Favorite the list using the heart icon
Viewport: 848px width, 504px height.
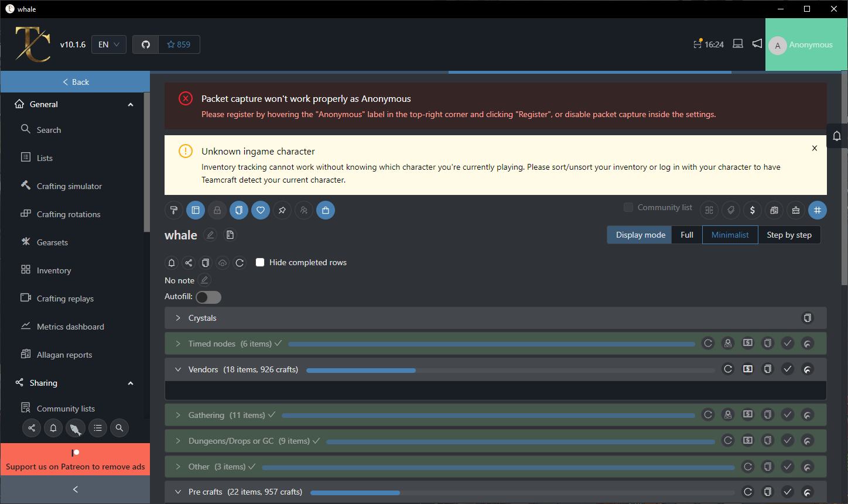click(260, 210)
